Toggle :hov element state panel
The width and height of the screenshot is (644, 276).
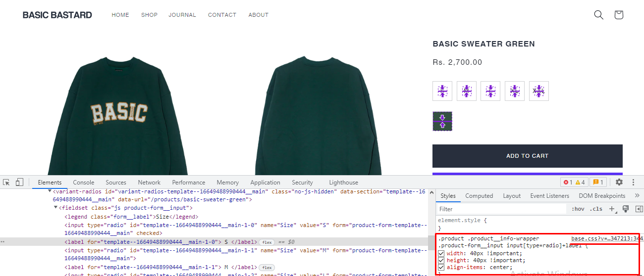(578, 209)
